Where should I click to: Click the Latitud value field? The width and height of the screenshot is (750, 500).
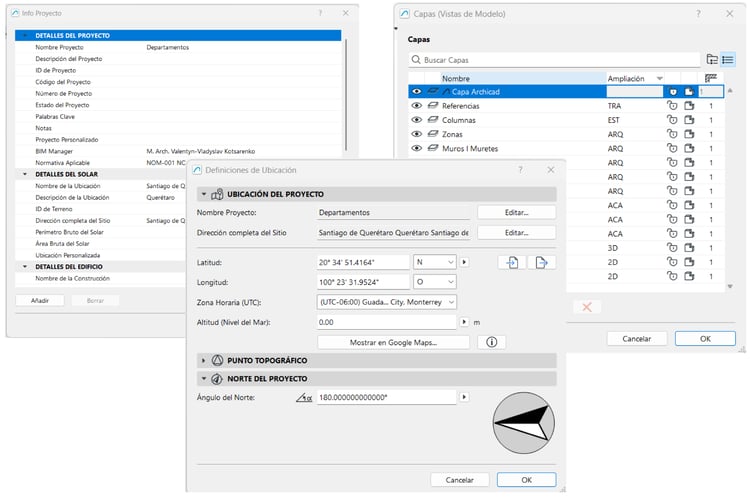click(363, 262)
